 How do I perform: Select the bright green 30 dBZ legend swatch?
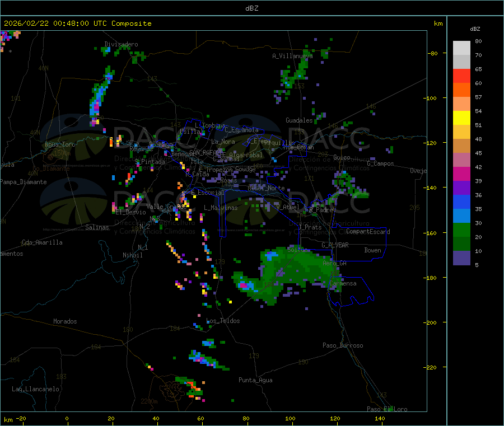[x=461, y=230]
